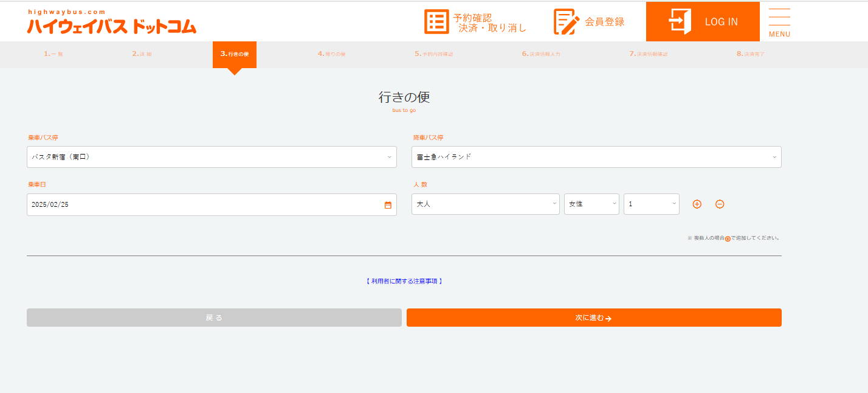Open the hamburger MENU

coord(779,22)
